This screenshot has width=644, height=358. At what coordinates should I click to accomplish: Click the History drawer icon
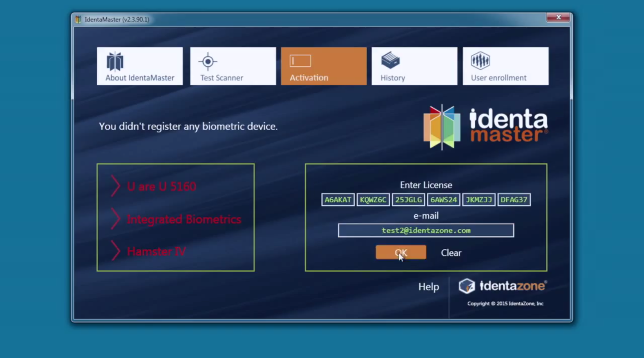[x=390, y=60]
